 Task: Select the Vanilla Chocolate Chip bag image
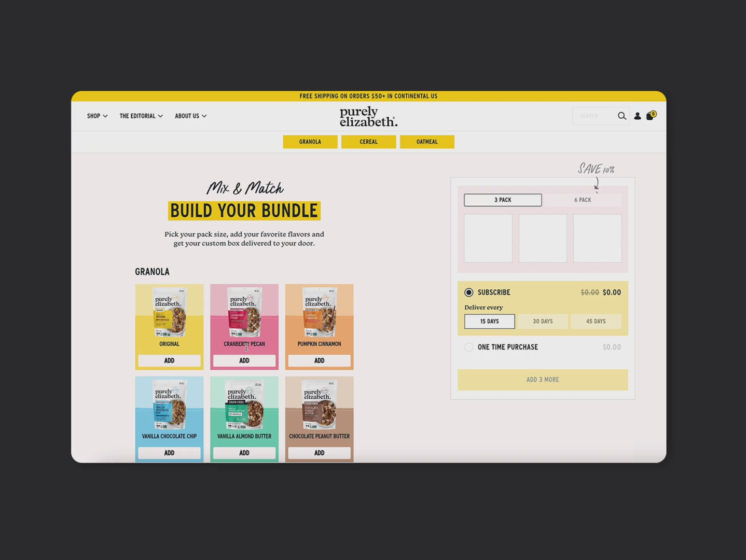point(169,404)
